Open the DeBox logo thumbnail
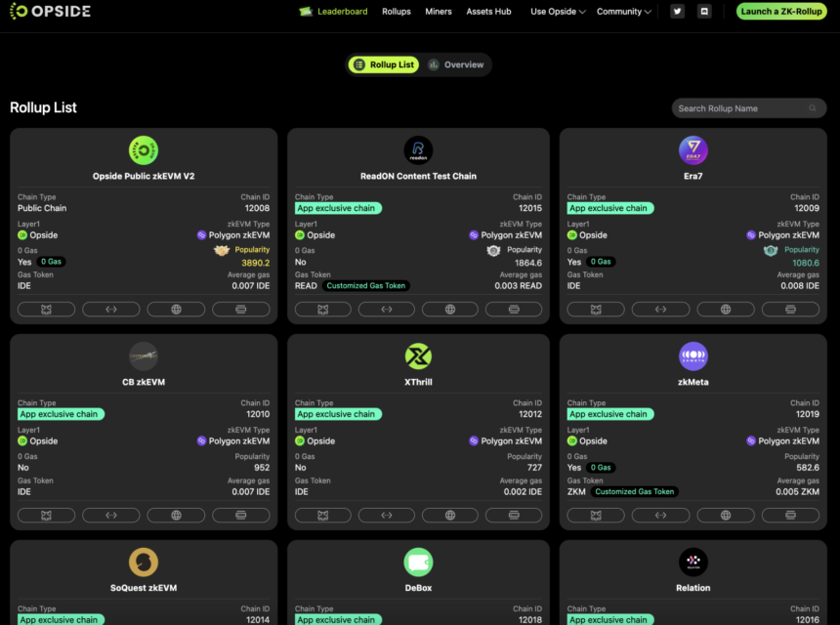The image size is (840, 625). point(418,562)
